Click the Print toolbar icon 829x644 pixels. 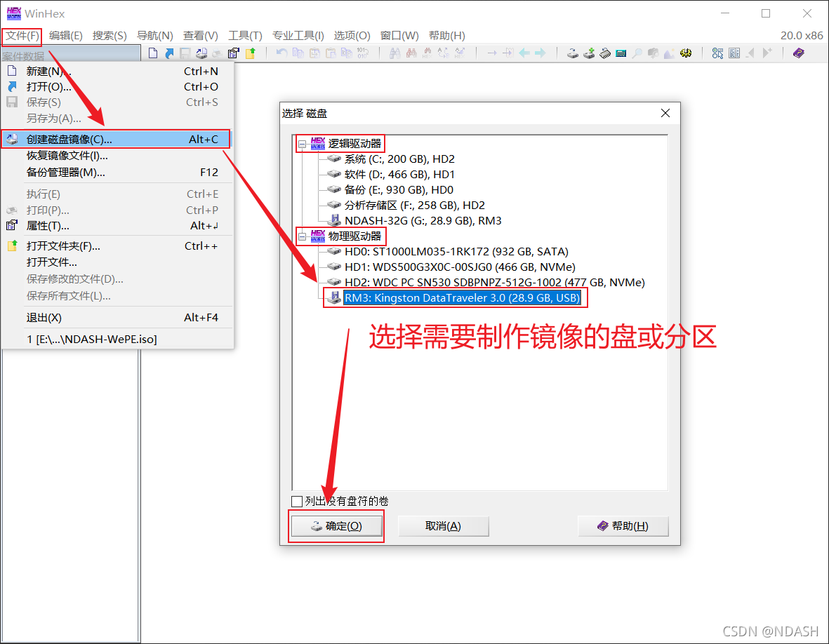(x=218, y=53)
